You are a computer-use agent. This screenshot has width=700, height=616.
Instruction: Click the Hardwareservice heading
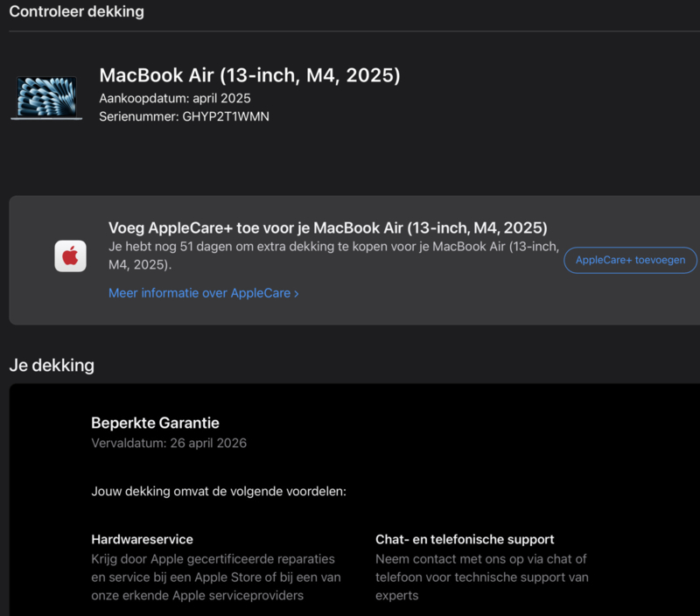143,540
